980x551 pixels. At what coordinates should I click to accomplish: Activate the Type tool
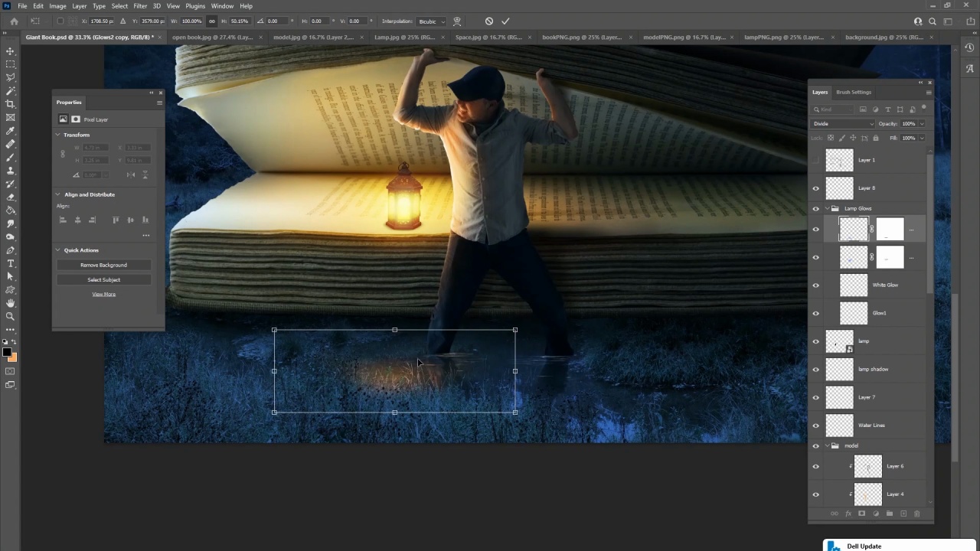(10, 263)
